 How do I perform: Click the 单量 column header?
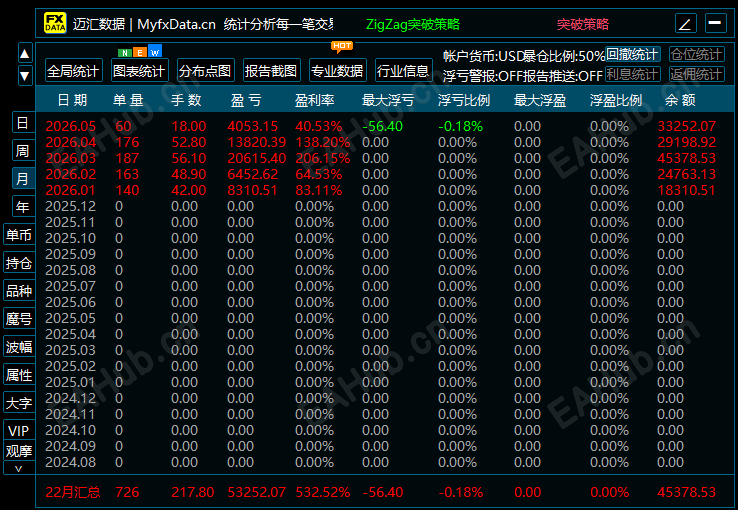click(x=128, y=100)
